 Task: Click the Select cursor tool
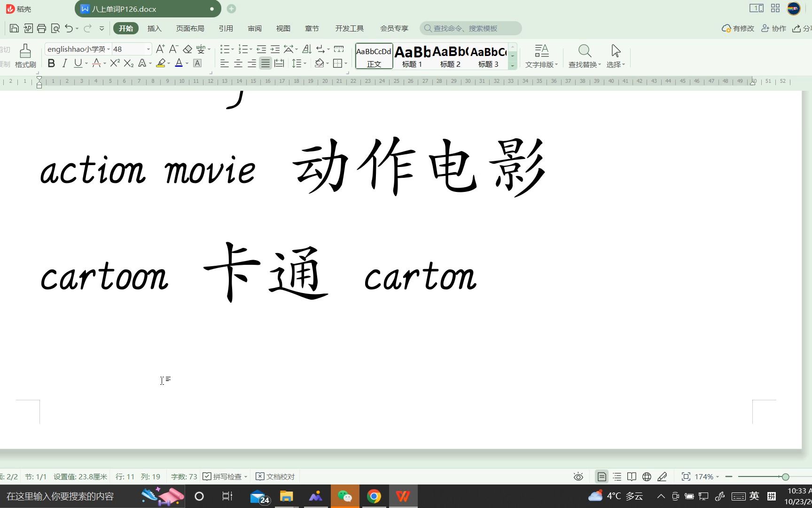616,56
